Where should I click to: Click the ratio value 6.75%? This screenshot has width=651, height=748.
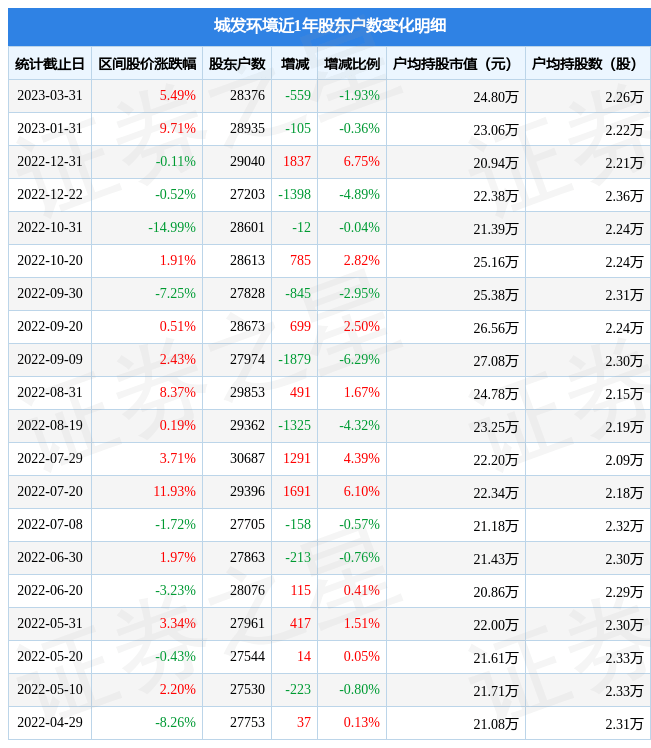click(x=362, y=161)
